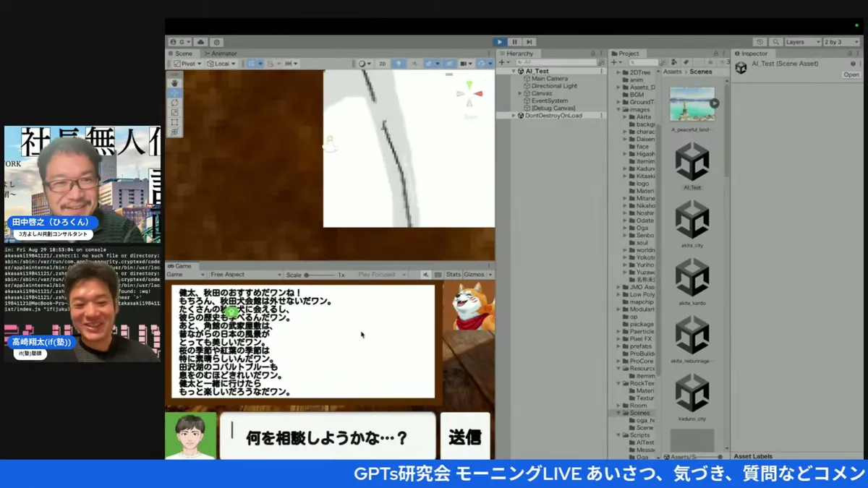
Task: Select EventSystem in Hierarchy
Action: 549,101
